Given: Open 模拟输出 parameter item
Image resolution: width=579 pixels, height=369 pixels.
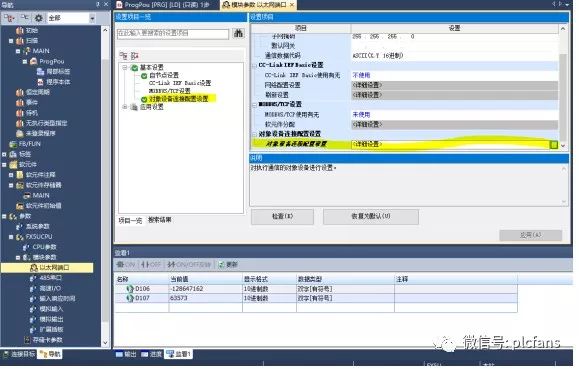Looking at the screenshot, I should (51, 319).
